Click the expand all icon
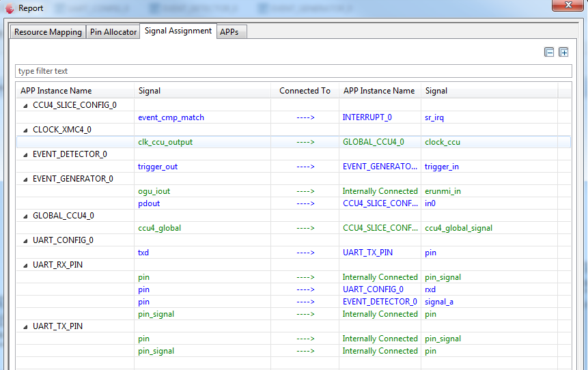588x370 pixels. pos(563,52)
